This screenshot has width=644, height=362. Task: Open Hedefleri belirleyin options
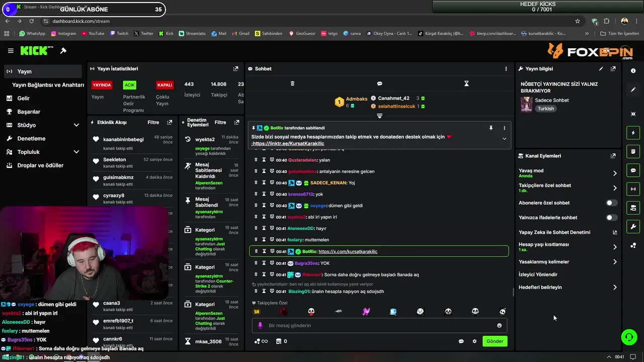568,288
